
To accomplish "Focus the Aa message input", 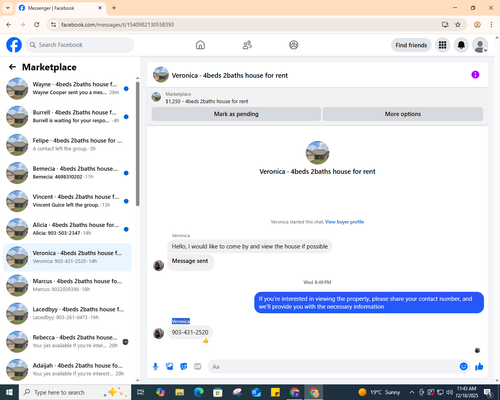I will 333,367.
